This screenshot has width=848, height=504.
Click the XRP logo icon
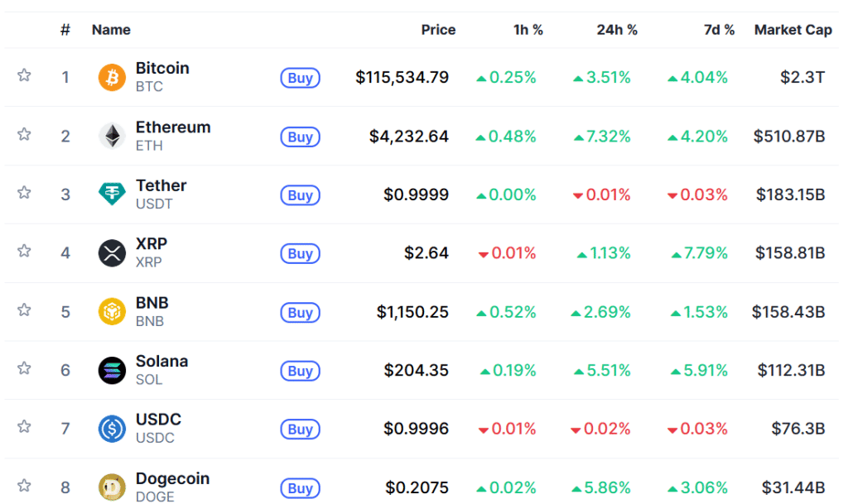point(112,253)
